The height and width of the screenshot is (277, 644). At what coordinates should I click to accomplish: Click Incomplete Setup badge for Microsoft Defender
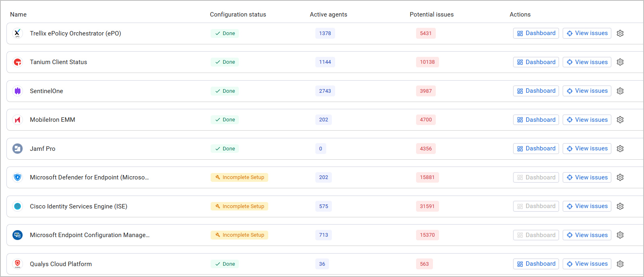click(x=239, y=177)
